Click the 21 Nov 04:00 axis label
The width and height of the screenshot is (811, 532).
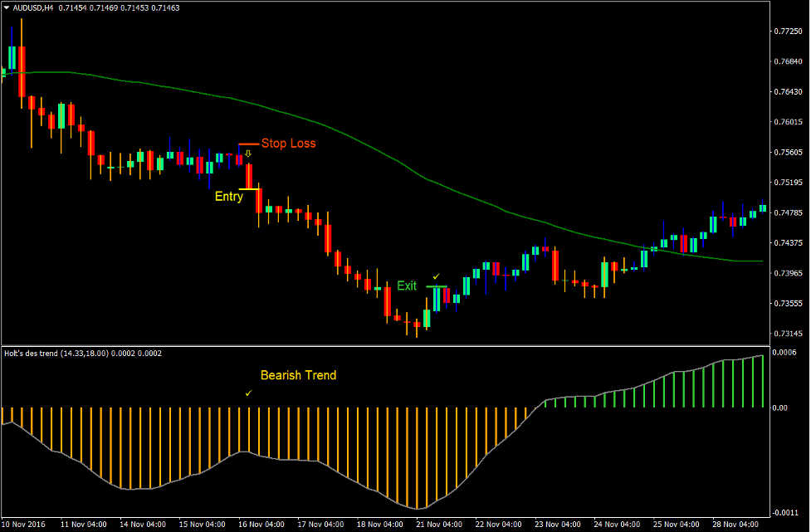point(438,524)
